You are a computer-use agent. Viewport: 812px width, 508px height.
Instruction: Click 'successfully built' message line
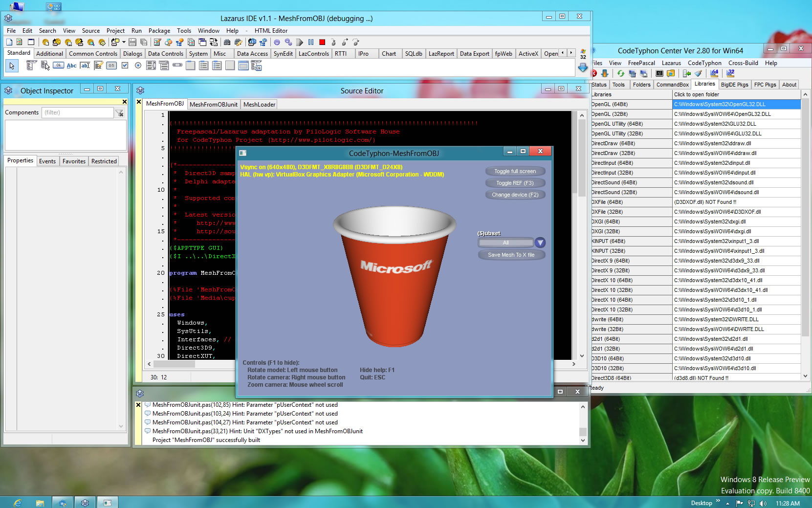click(206, 440)
